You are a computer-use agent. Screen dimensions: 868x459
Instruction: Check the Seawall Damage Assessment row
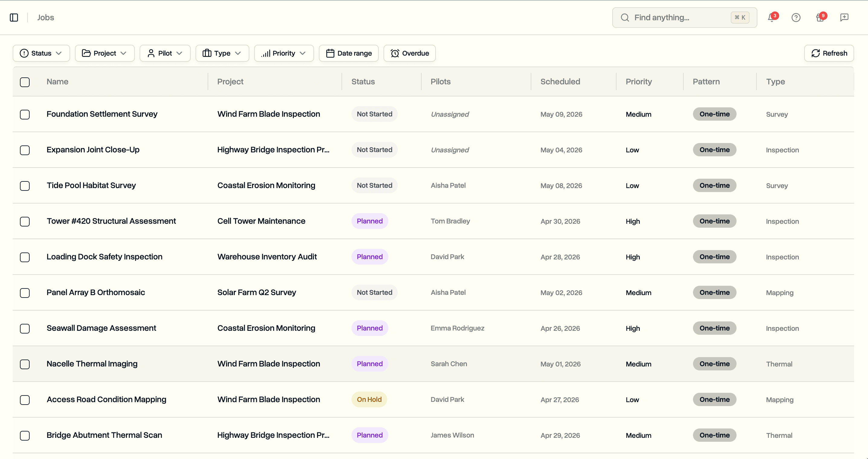click(24, 328)
